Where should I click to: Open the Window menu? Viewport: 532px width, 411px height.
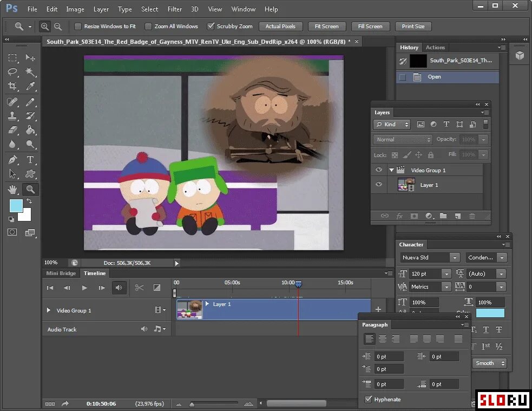coord(243,9)
